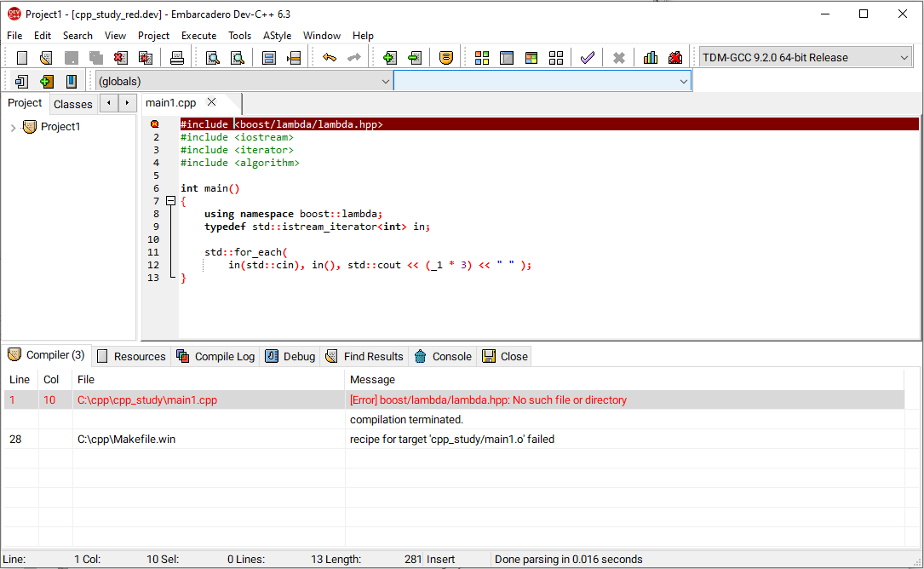Select the Compiler (3) bottom tab
Image resolution: width=924 pixels, height=569 pixels.
tap(47, 355)
